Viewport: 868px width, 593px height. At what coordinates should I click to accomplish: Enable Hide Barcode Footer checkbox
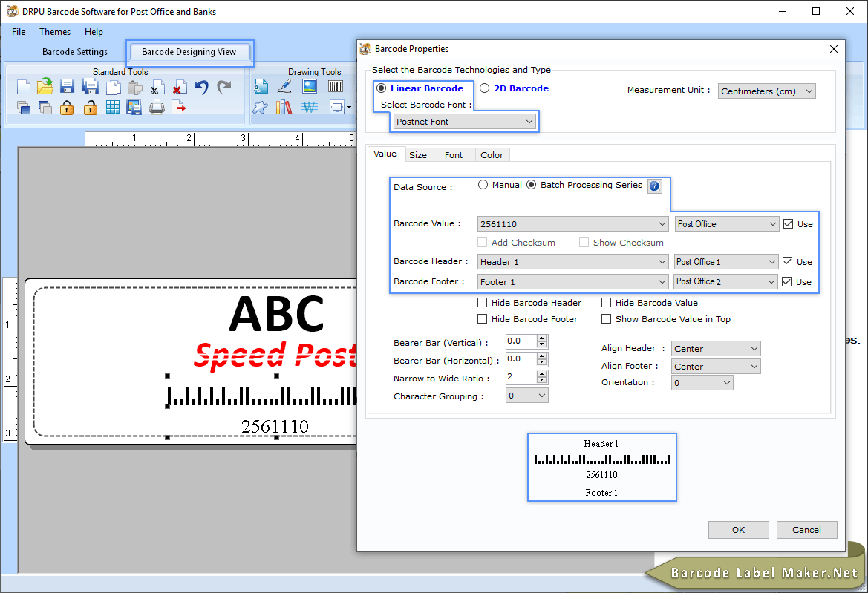coord(482,319)
